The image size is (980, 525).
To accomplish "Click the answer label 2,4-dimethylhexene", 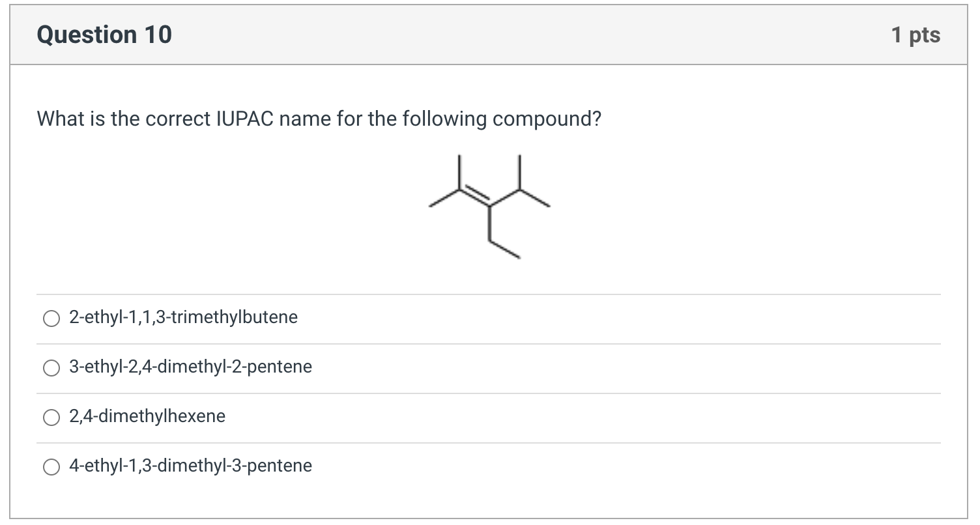I will pos(146,416).
